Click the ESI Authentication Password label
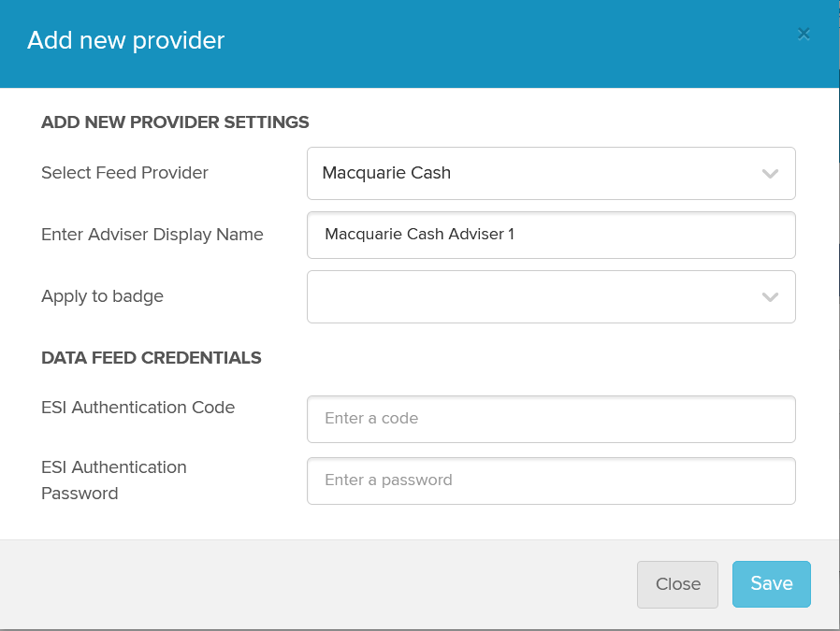This screenshot has width=840, height=631. click(114, 480)
